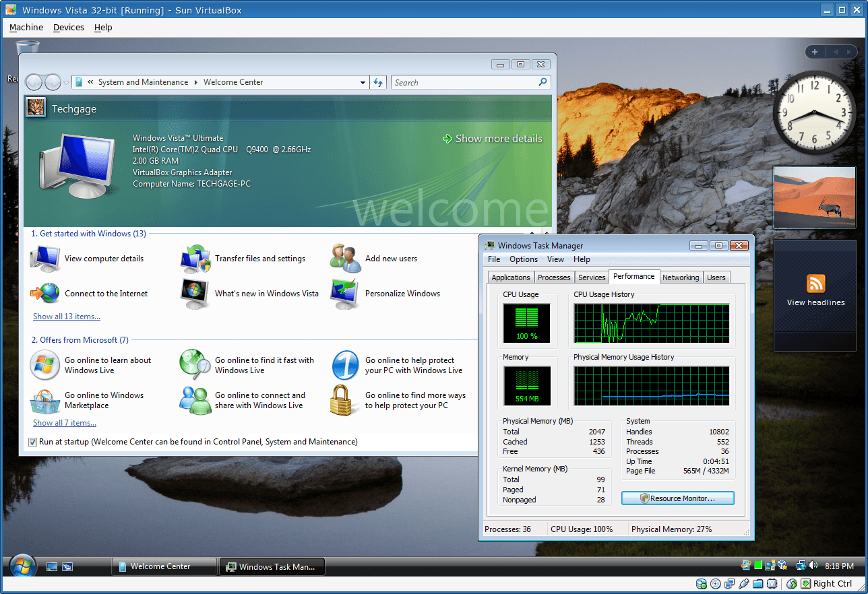868x594 pixels.
Task: Click the connect and share Windows Live icon
Action: [196, 400]
